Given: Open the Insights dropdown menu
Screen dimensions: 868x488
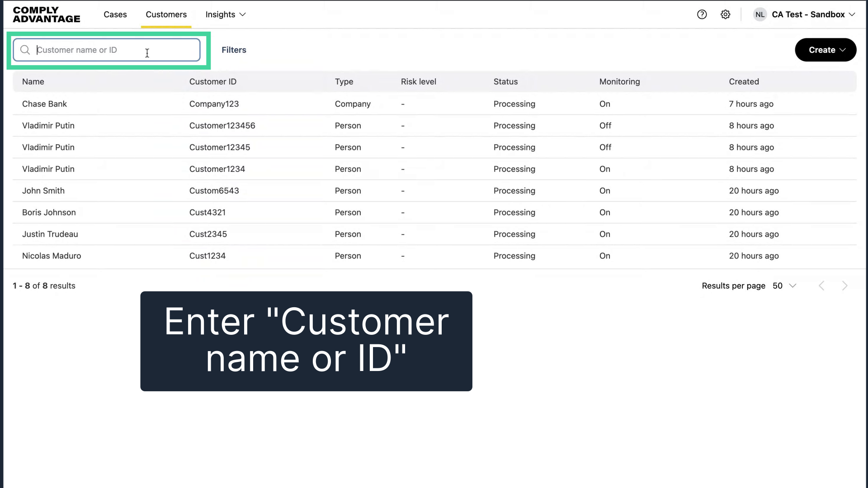Looking at the screenshot, I should [x=225, y=14].
